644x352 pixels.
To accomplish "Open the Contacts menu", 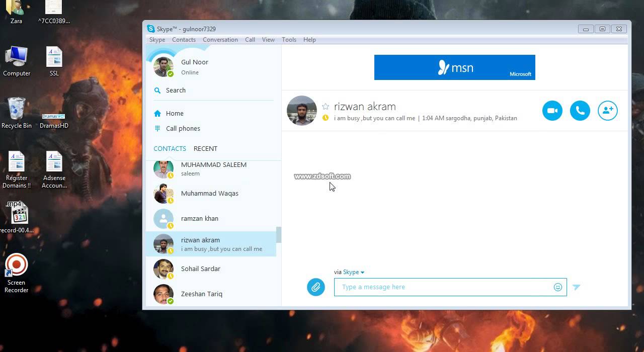I will click(184, 40).
